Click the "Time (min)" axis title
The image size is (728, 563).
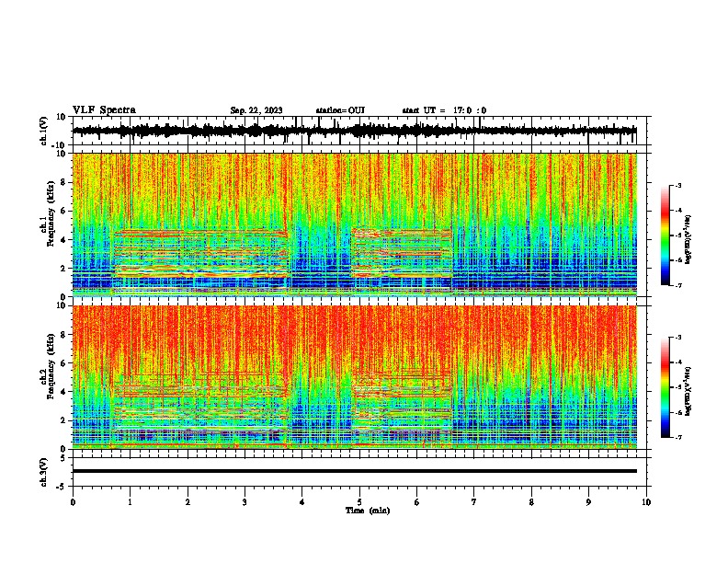(368, 511)
